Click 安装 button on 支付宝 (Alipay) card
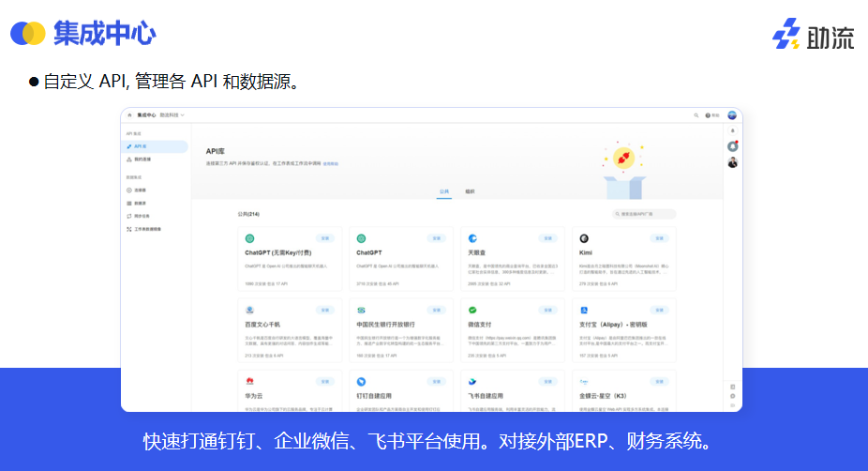868x471 pixels. (x=659, y=310)
